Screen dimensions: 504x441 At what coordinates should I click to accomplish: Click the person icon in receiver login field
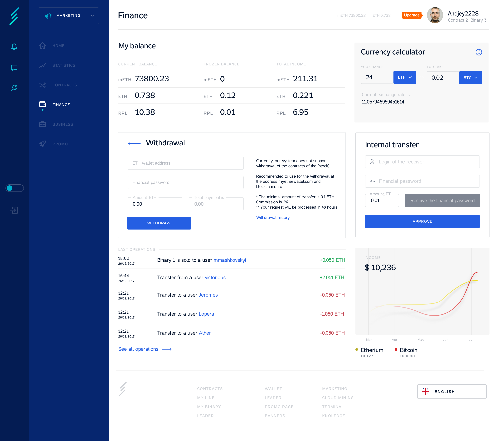(x=372, y=162)
